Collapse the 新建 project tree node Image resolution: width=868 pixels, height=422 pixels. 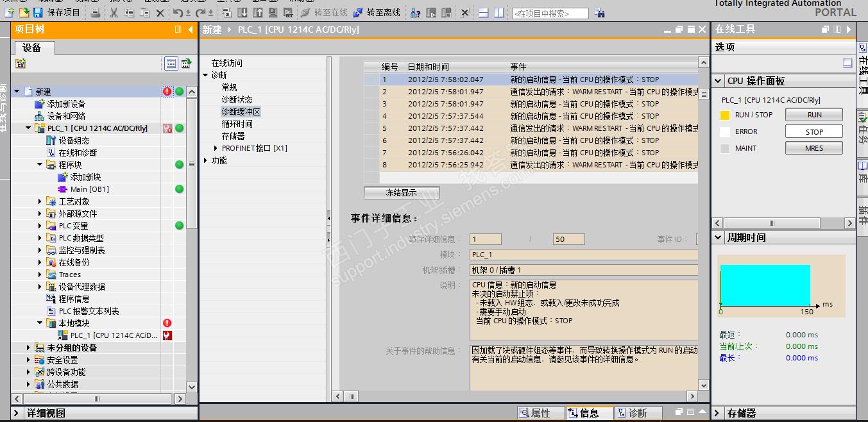[17, 92]
